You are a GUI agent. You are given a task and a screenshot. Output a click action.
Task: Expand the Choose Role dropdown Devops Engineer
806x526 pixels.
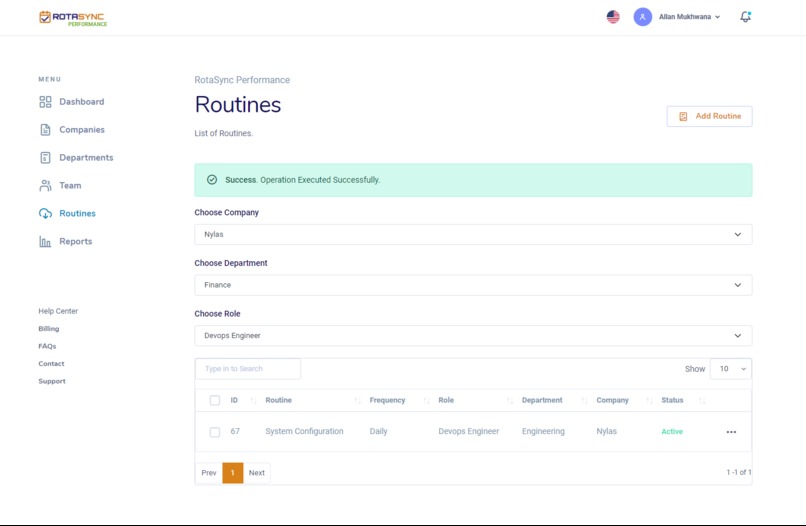point(473,336)
